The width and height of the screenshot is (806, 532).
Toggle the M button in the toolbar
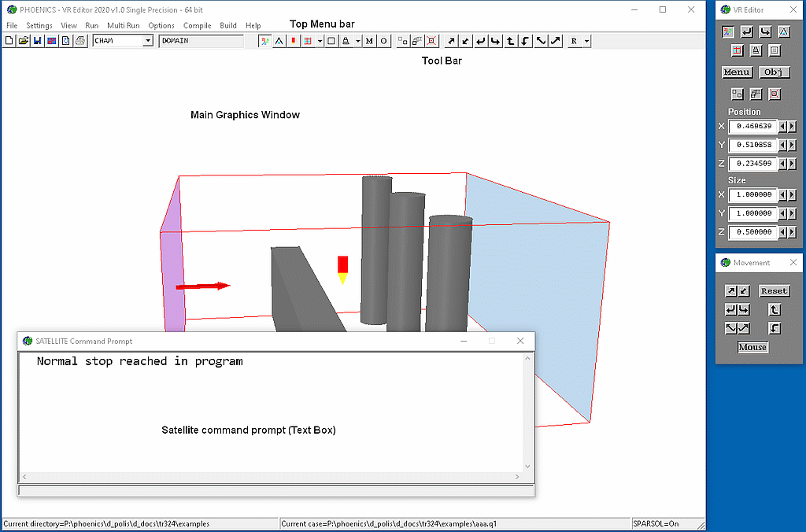coord(369,41)
